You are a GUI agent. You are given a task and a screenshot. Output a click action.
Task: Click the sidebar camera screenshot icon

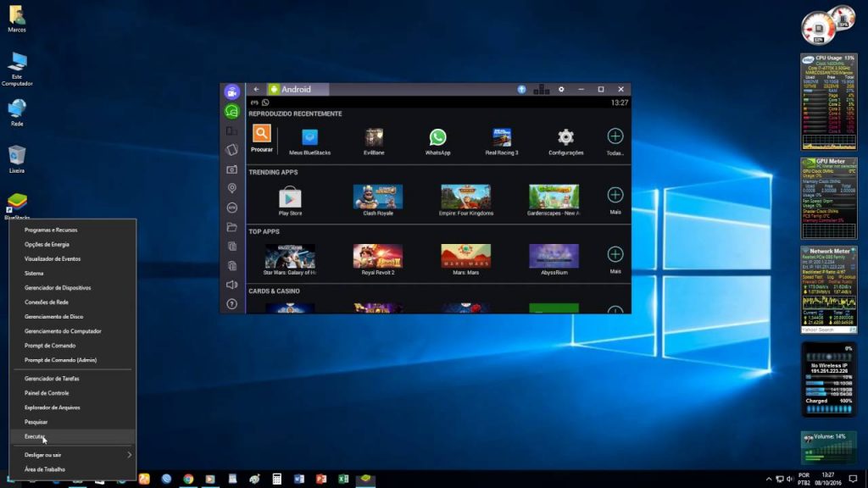pos(231,169)
